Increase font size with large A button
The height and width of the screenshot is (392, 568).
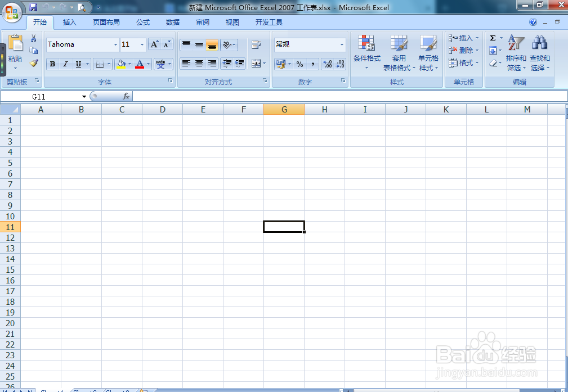tap(154, 44)
